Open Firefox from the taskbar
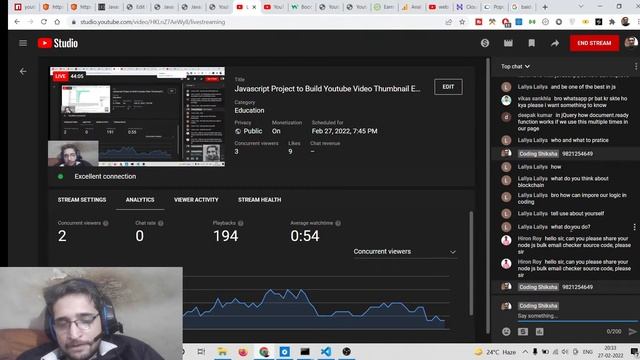The height and width of the screenshot is (360, 640). [243, 351]
